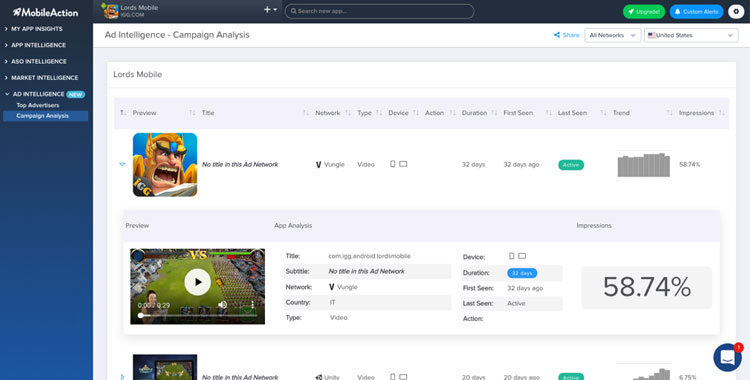Sort table by Network column
This screenshot has width=750, height=380.
tap(328, 113)
